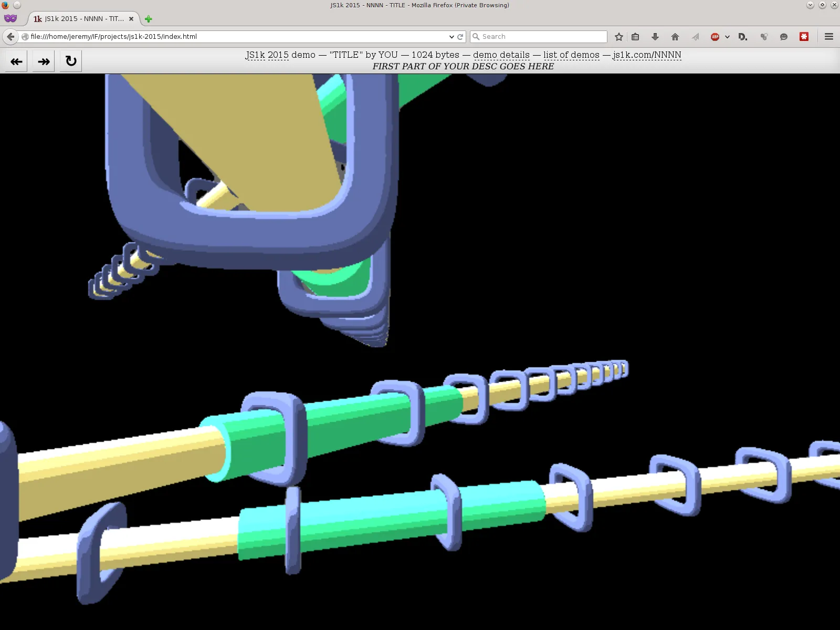
Task: Click the Adblock Plus ABP icon
Action: pyautogui.click(x=715, y=37)
